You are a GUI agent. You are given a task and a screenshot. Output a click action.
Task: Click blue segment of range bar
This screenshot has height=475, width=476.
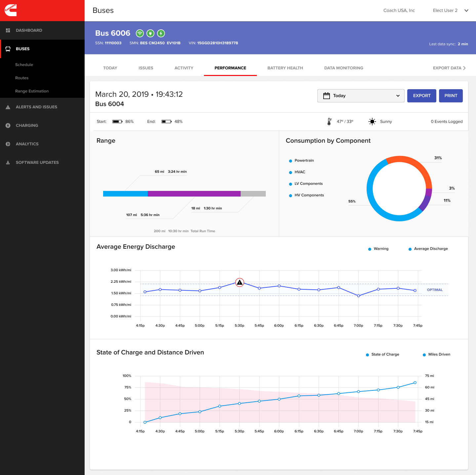(x=125, y=194)
